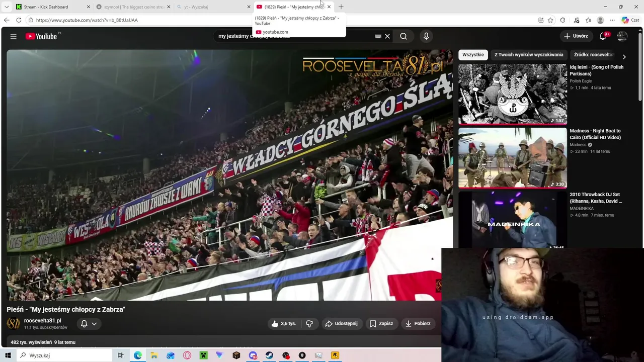This screenshot has height=362, width=644.
Task: Expand the subscription notification bell dropdown
Action: point(89,324)
